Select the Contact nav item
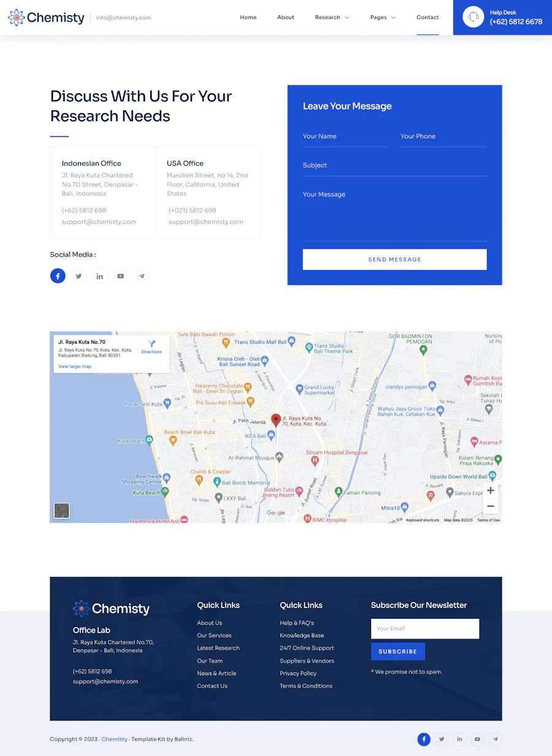The height and width of the screenshot is (756, 552). [x=427, y=17]
